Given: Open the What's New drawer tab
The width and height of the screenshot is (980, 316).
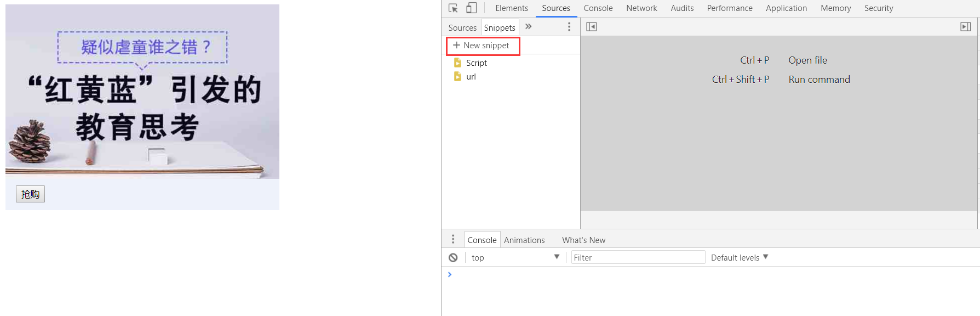Looking at the screenshot, I should click(583, 240).
